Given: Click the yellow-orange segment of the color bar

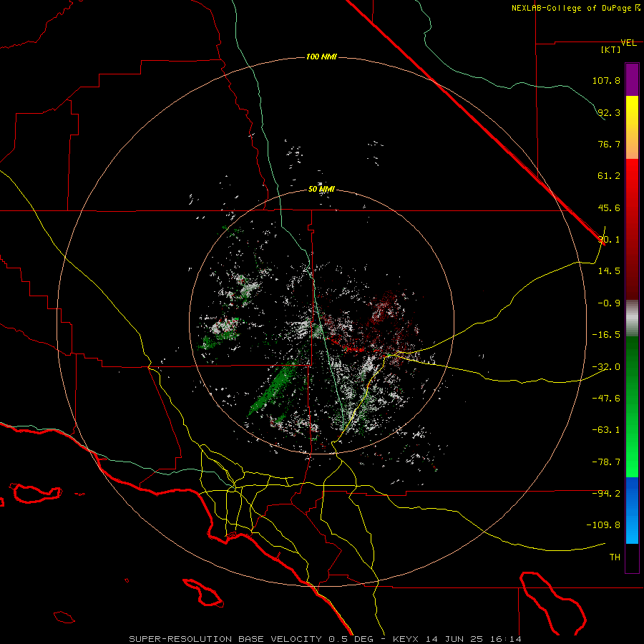Looking at the screenshot, I should tap(632, 127).
